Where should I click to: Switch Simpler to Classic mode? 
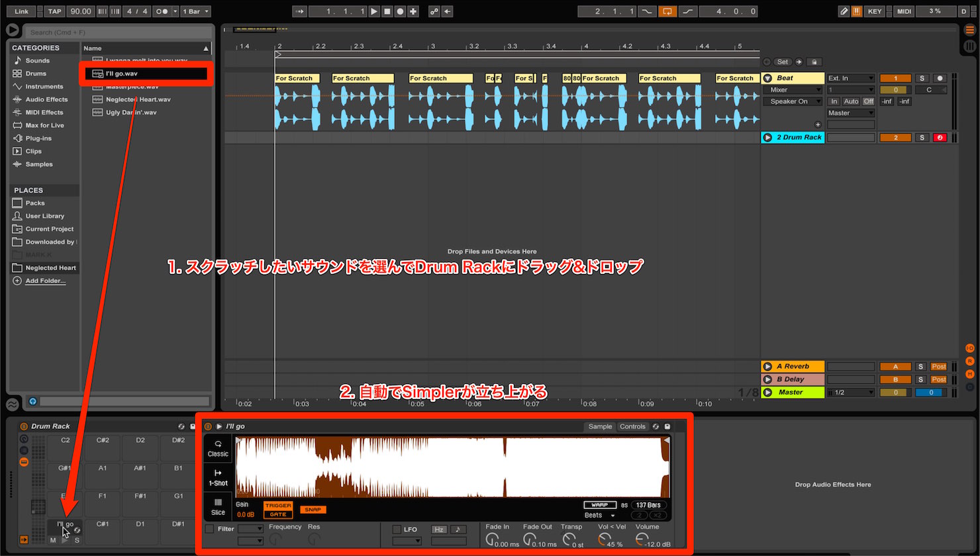click(218, 449)
